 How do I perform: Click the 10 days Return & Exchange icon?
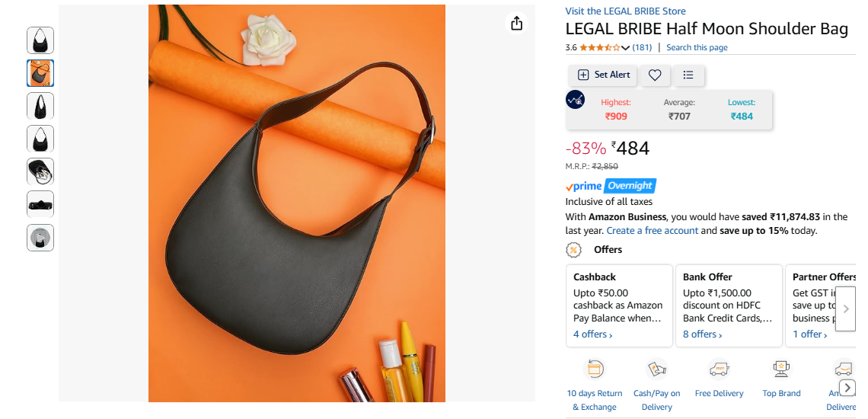pos(595,369)
